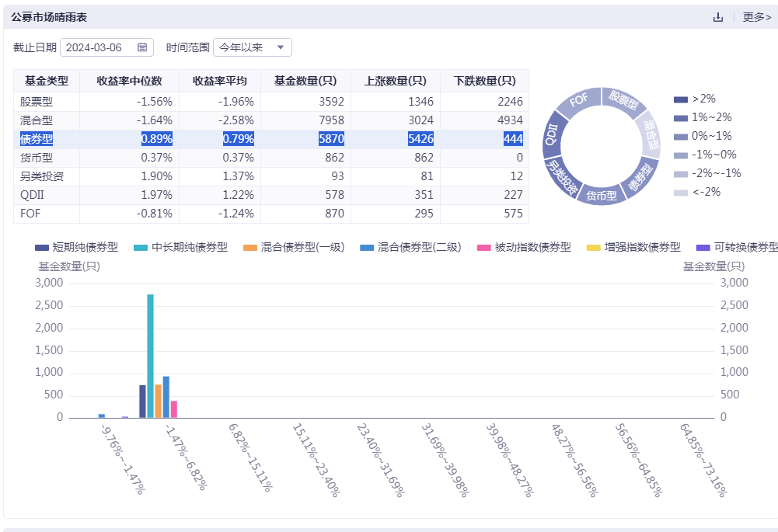The image size is (778, 532).
Task: Open the calendar icon in the date field
Action: coord(142,47)
